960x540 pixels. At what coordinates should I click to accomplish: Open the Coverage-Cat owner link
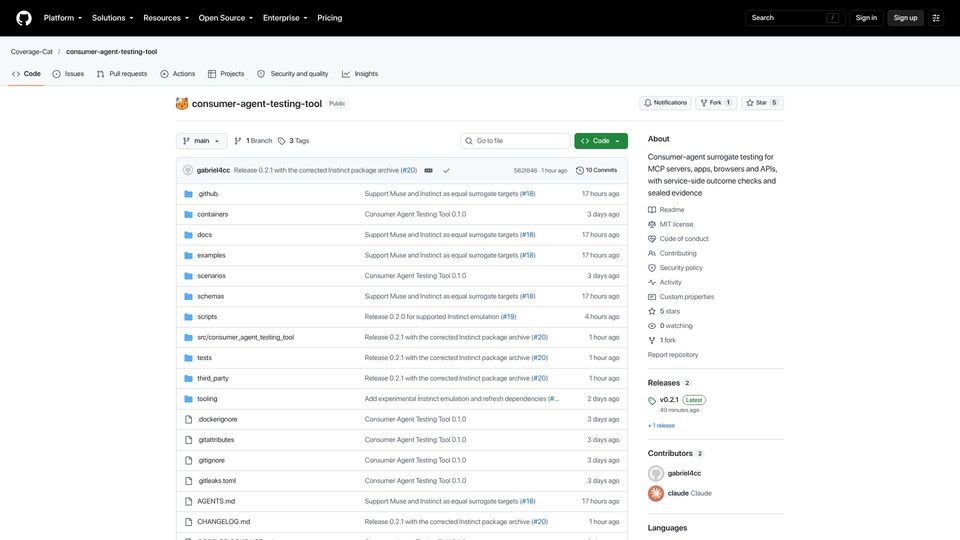tap(32, 51)
